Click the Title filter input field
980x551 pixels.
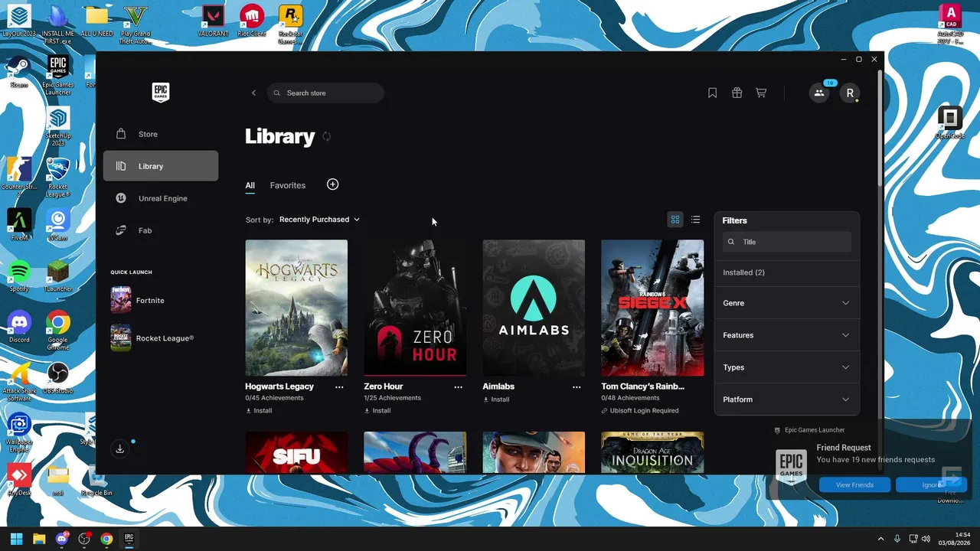(x=786, y=242)
